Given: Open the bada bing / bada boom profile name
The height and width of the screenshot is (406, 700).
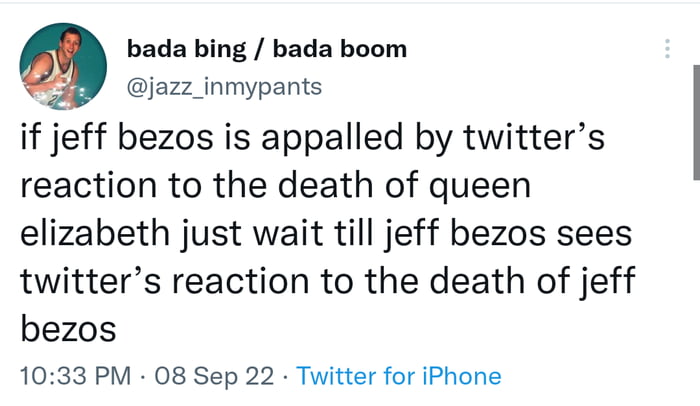Looking at the screenshot, I should pos(267,50).
